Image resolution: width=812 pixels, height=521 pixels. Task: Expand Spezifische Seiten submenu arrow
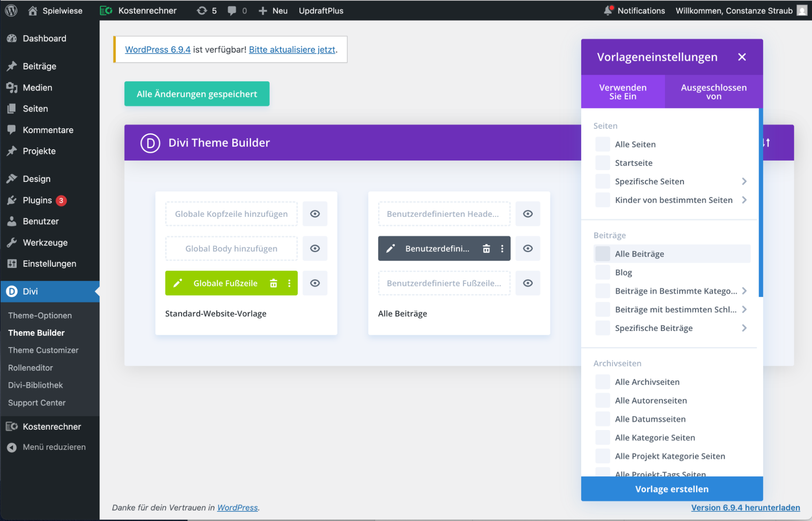click(x=744, y=182)
